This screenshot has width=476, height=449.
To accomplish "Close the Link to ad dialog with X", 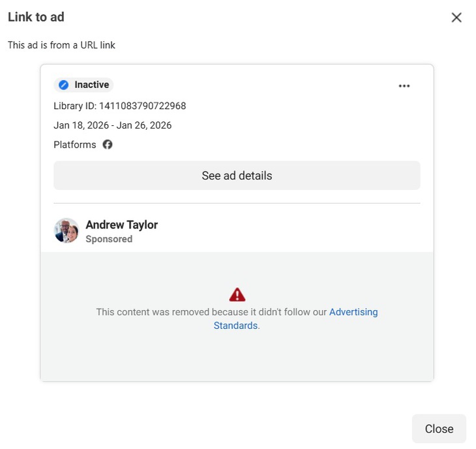I will [x=456, y=18].
